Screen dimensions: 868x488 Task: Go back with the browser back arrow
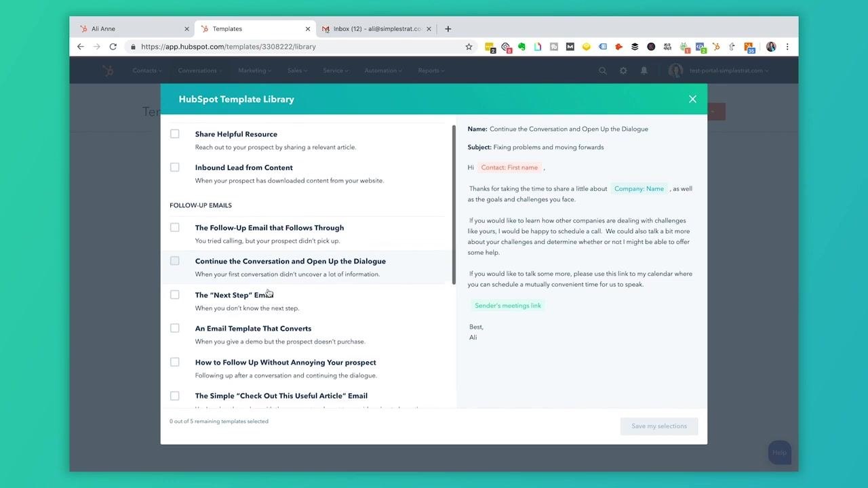[81, 47]
